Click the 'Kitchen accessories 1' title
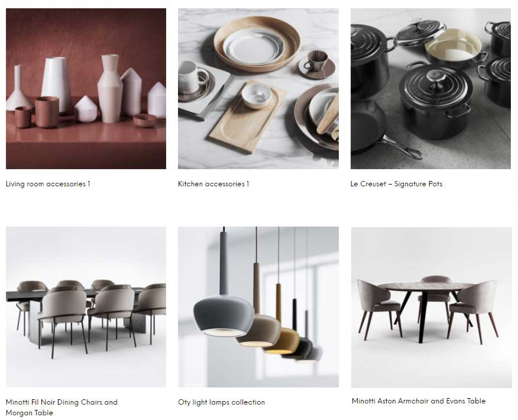 click(213, 184)
